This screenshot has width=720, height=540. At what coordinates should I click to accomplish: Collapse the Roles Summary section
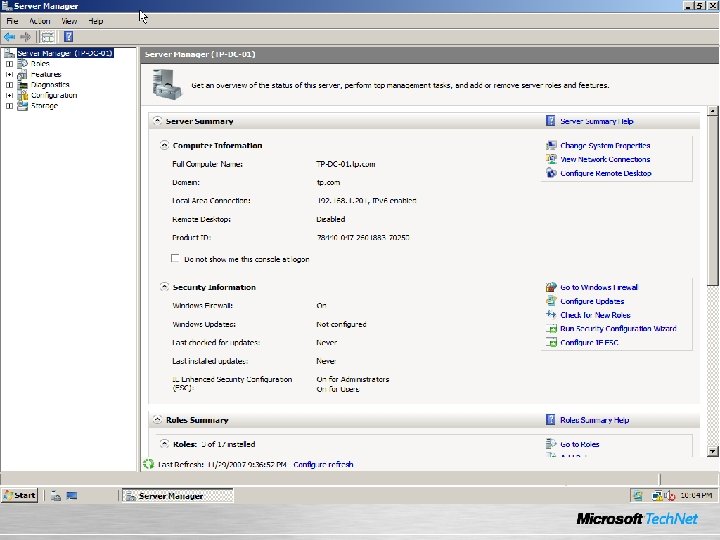point(158,420)
